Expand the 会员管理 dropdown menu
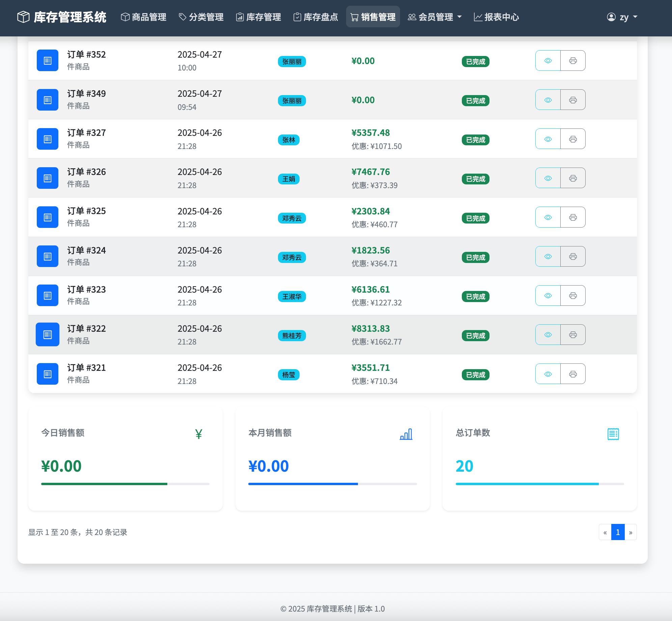Viewport: 672px width, 621px height. click(x=435, y=17)
